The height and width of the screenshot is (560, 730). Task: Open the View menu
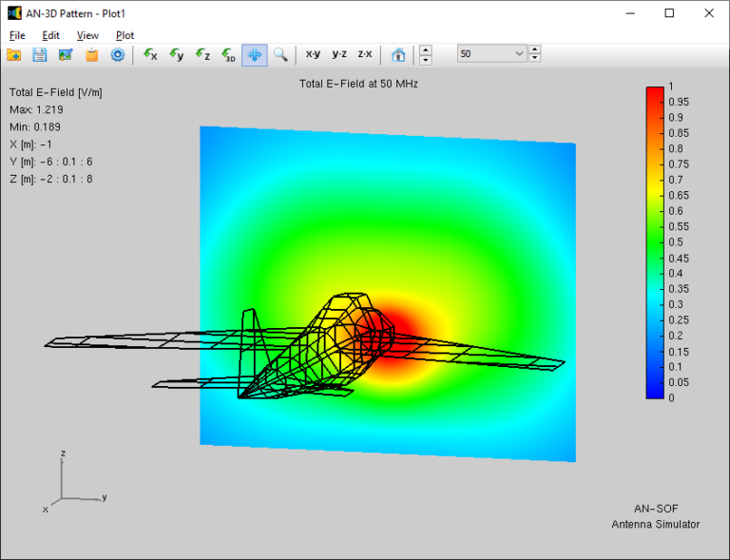87,35
